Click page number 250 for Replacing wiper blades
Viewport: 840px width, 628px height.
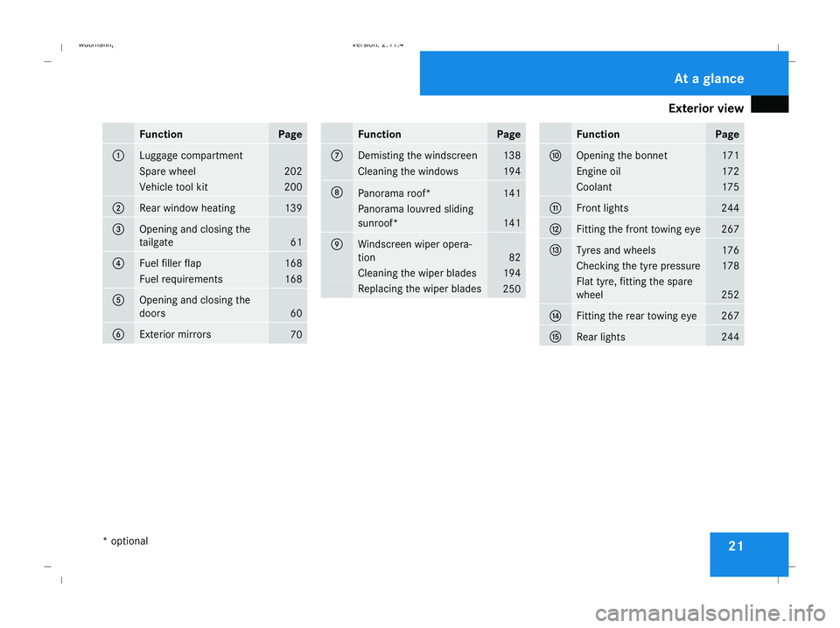(512, 290)
